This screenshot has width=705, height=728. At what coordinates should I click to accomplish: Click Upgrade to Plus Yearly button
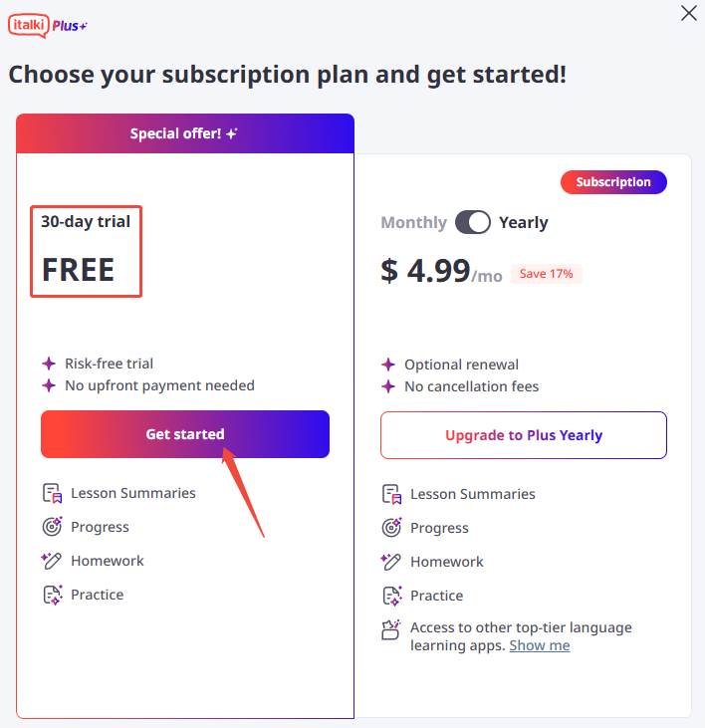(524, 435)
